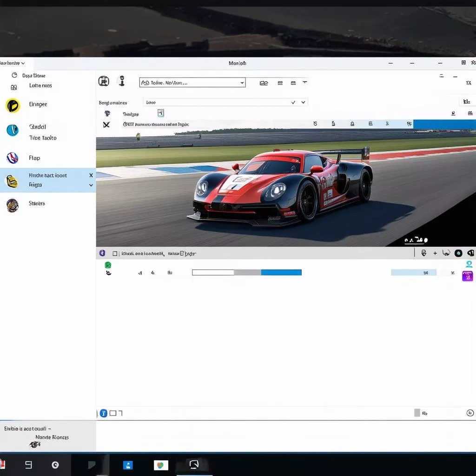
Task: Open the Flop sidebar item
Action: 34,158
